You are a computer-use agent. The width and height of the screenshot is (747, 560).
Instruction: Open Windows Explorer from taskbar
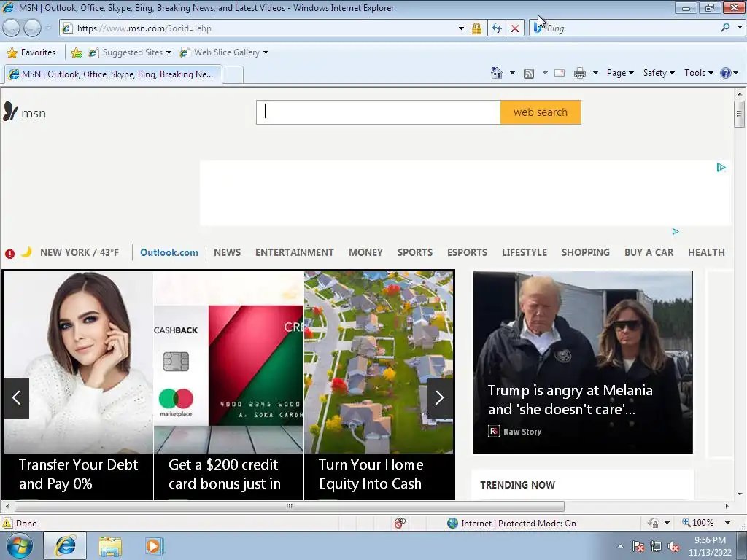point(110,545)
